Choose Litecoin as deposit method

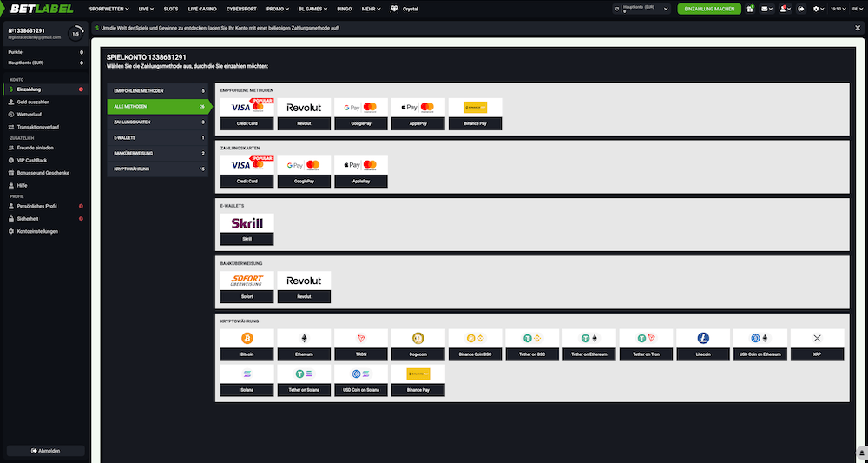click(x=702, y=342)
